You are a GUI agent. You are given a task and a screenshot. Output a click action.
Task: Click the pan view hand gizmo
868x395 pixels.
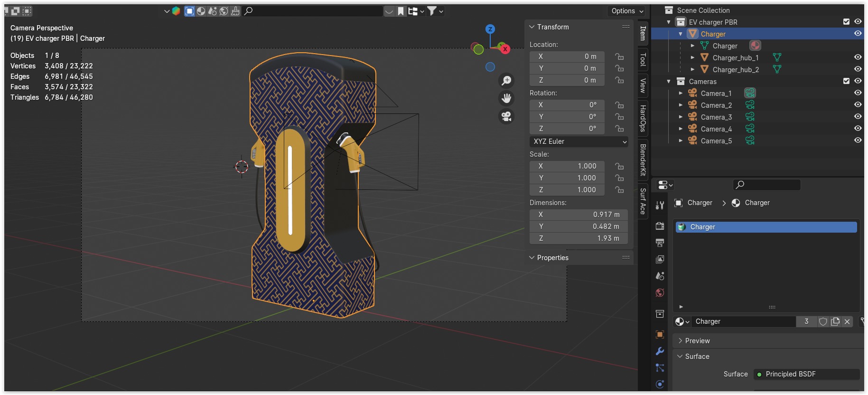point(507,98)
